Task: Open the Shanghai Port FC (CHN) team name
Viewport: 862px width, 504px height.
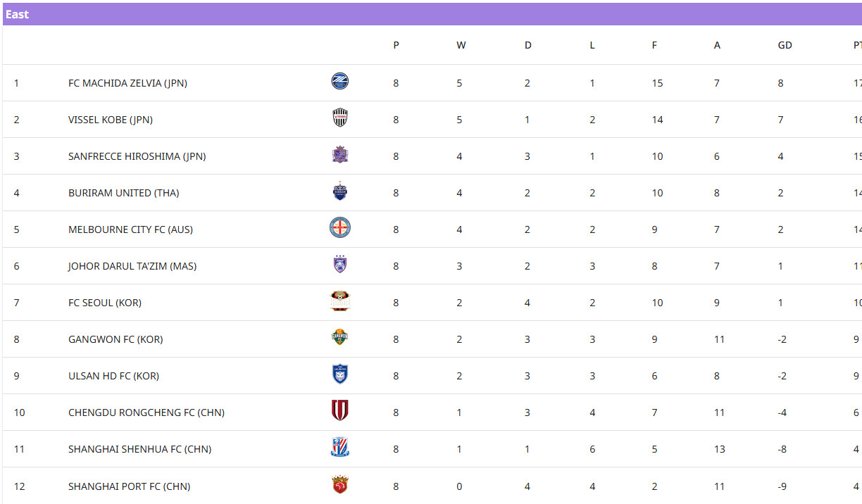Action: coord(129,486)
